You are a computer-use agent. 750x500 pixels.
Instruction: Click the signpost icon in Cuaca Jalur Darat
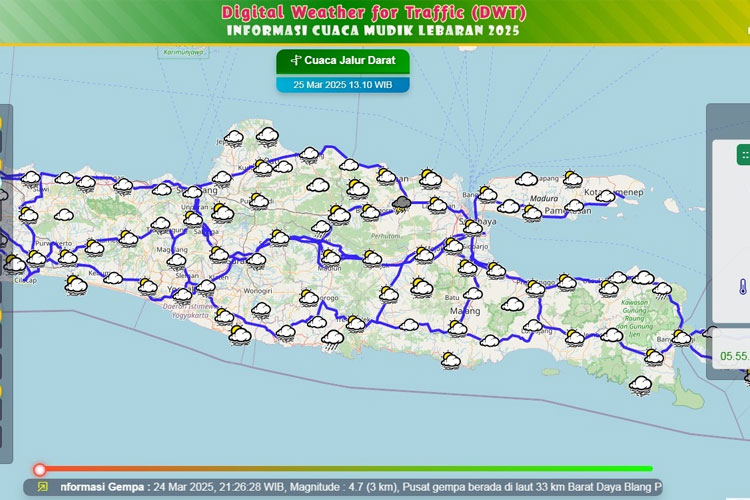point(296,60)
